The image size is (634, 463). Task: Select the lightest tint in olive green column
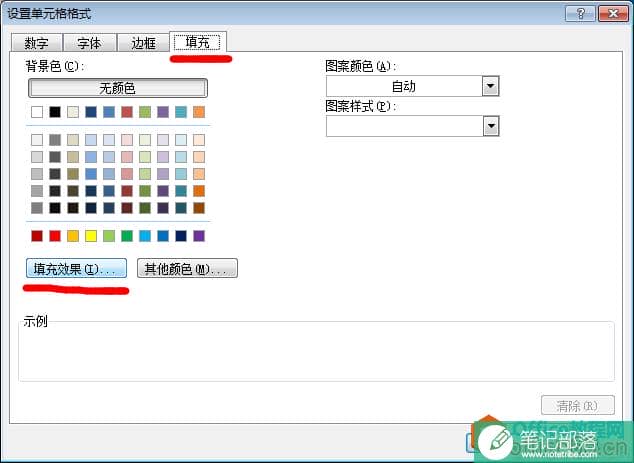tap(145, 140)
